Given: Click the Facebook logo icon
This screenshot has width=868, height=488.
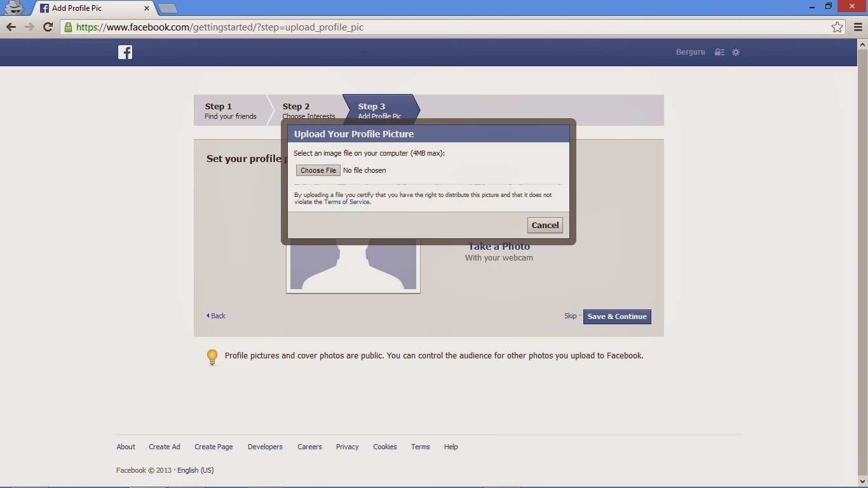Looking at the screenshot, I should (x=125, y=52).
